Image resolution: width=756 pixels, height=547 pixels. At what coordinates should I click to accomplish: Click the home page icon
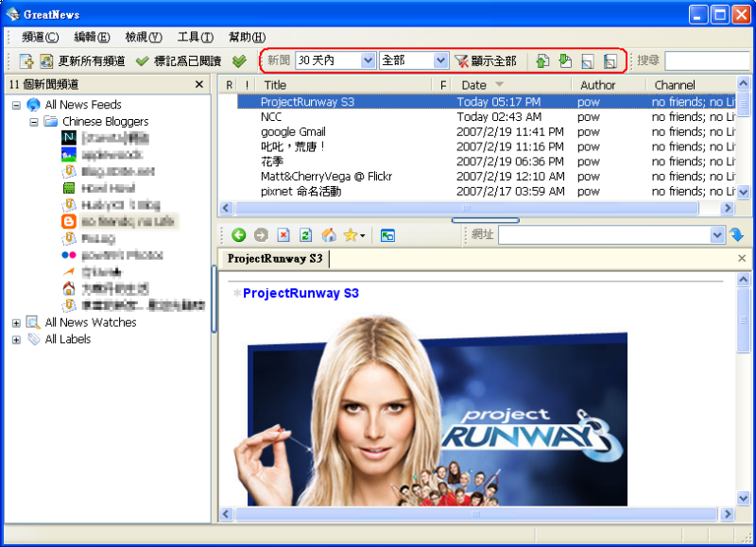[329, 235]
